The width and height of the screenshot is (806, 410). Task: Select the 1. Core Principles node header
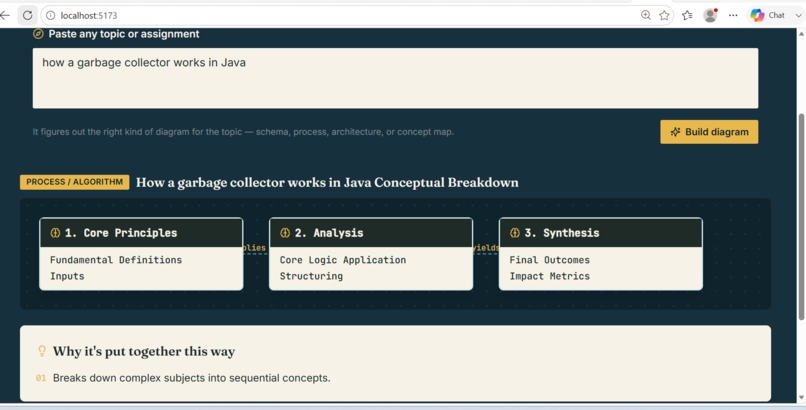tap(141, 233)
